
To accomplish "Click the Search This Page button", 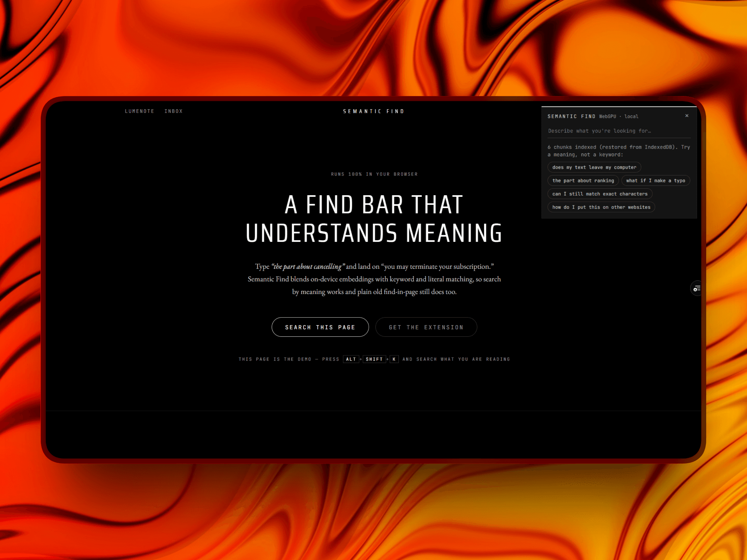I will (x=320, y=327).
